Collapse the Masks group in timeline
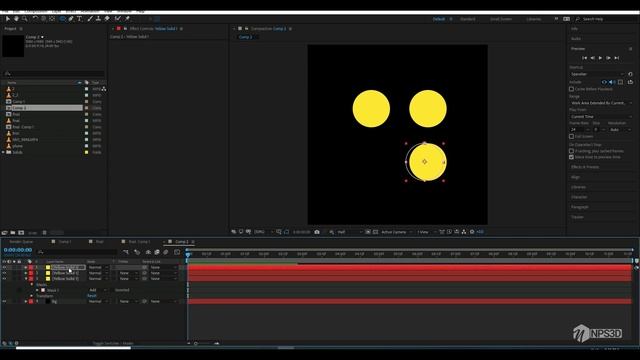The height and width of the screenshot is (360, 640). pyautogui.click(x=32, y=284)
